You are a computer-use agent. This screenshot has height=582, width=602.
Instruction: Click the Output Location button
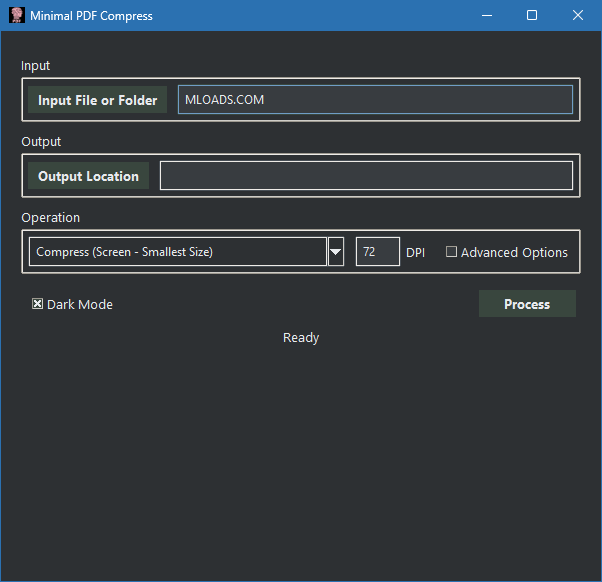click(88, 176)
